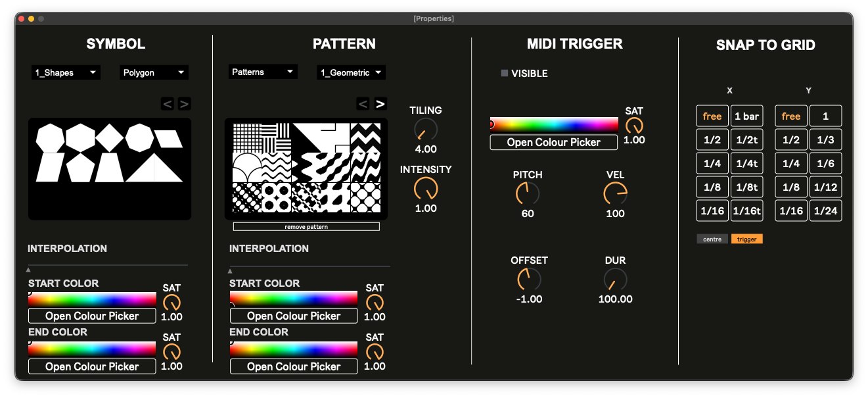The image size is (868, 398).
Task: Select the heptagon shape in symbol browser
Action: [x=50, y=139]
